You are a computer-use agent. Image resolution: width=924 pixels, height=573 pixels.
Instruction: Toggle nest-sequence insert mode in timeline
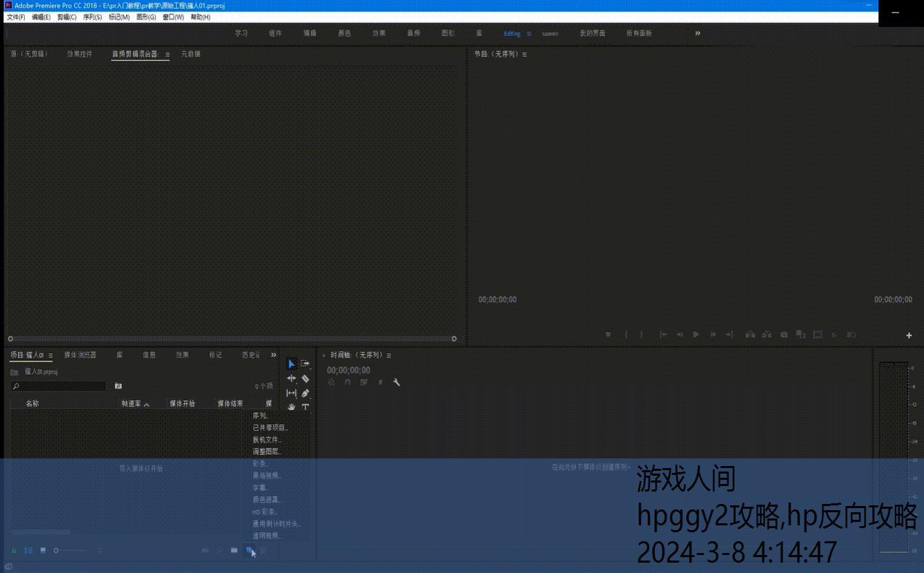click(x=331, y=382)
